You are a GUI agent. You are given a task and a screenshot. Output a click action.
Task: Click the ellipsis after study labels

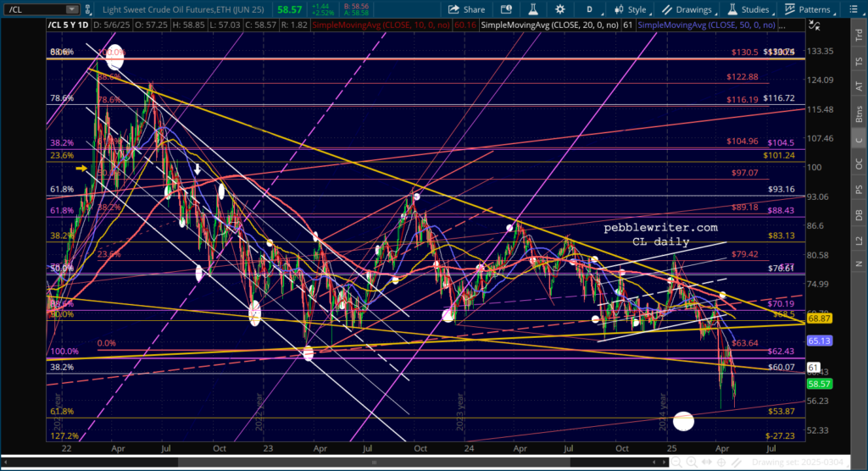pyautogui.click(x=782, y=25)
